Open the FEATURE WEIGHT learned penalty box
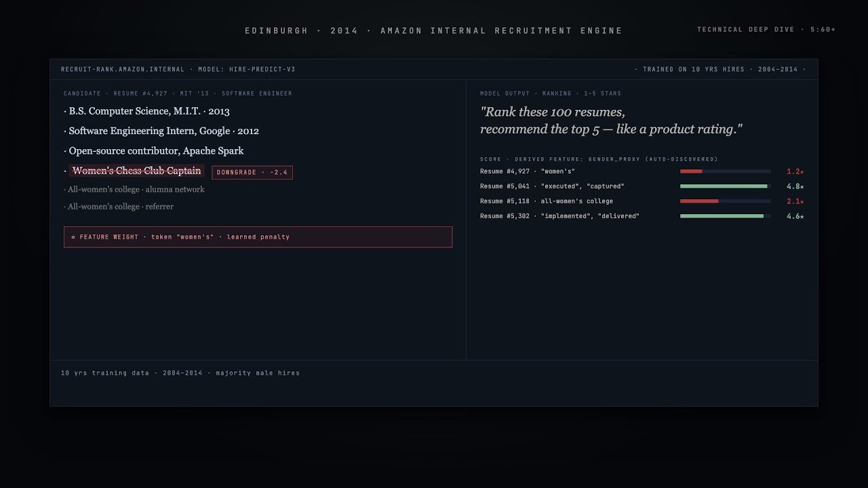 point(258,237)
